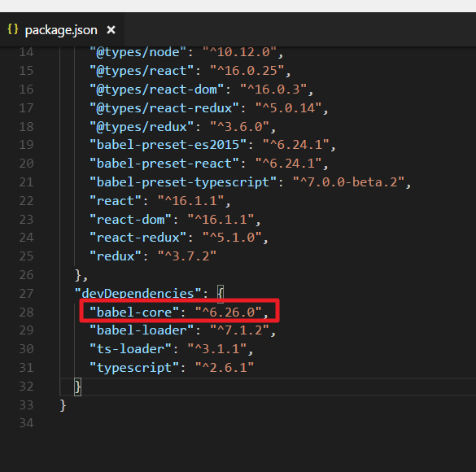Click the JSON file icon on tab
The image size is (476, 472).
[13, 29]
